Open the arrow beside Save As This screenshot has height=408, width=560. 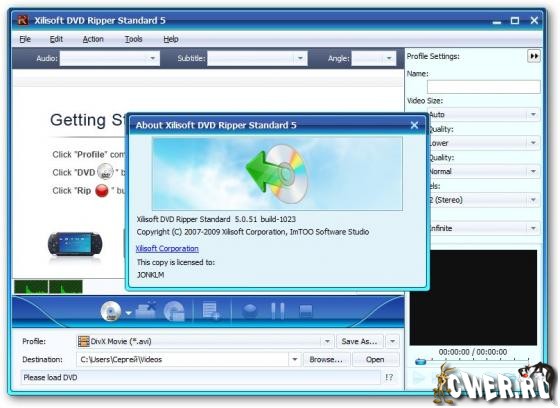392,342
